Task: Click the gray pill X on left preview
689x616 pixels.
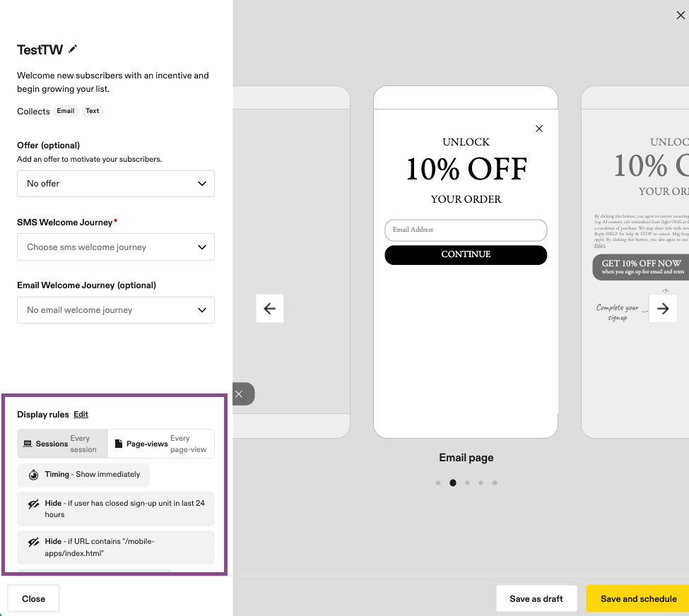Action: point(240,394)
